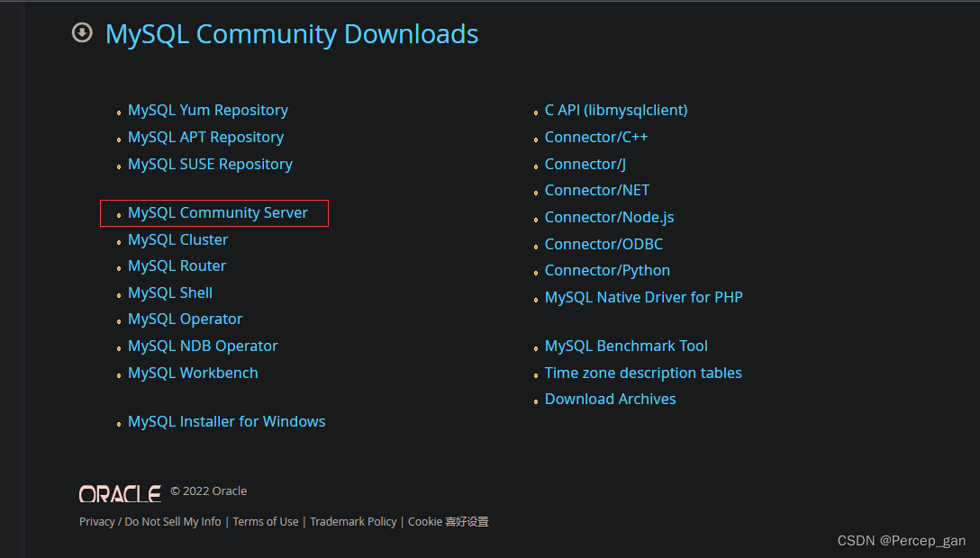Select the MySQL Operator link
This screenshot has width=980, height=558.
click(185, 319)
